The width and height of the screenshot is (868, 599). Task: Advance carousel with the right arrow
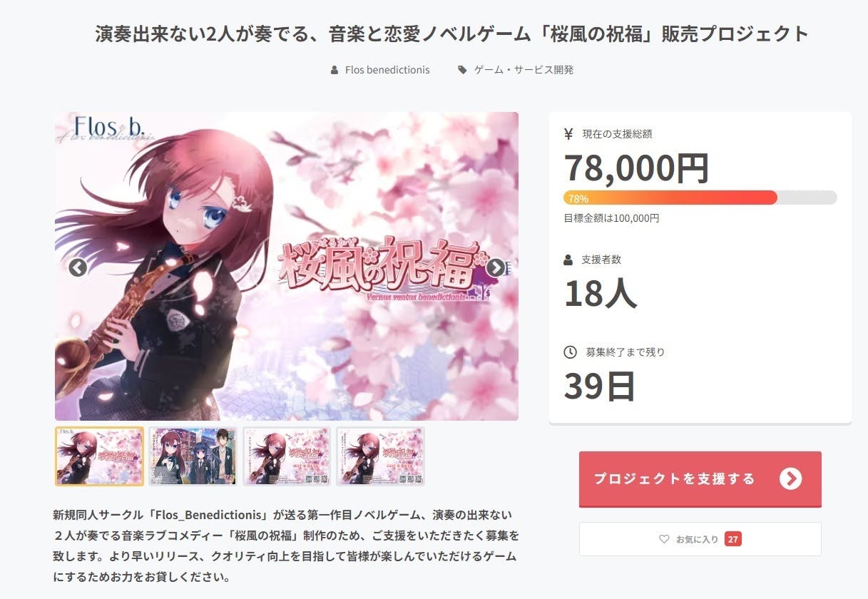click(x=496, y=267)
